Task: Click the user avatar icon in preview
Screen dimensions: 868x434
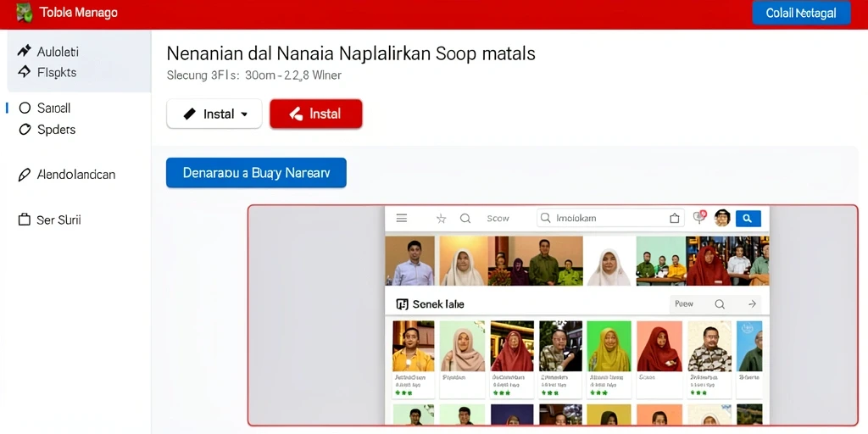Action: pyautogui.click(x=722, y=218)
